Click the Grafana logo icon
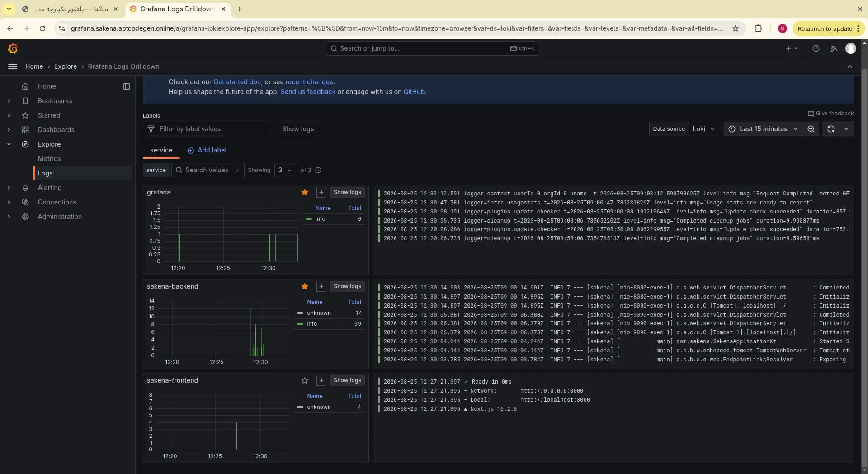 click(x=13, y=48)
